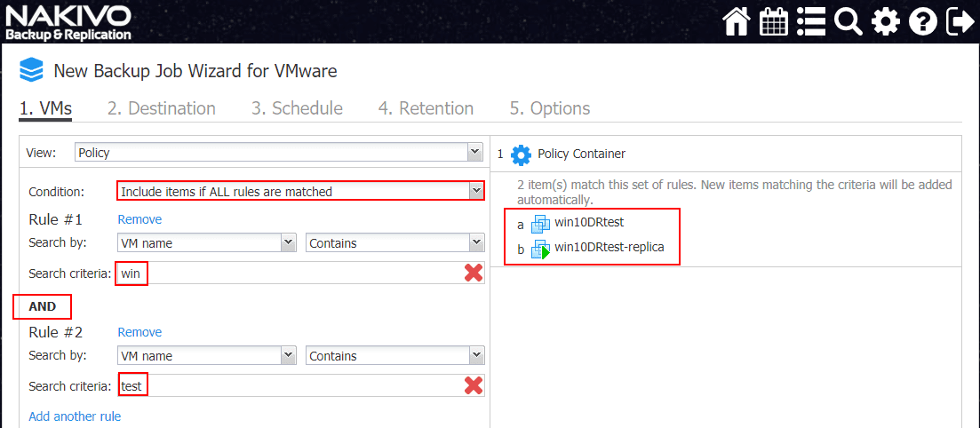This screenshot has width=980, height=428.
Task: Open the Help question mark icon
Action: [x=922, y=22]
